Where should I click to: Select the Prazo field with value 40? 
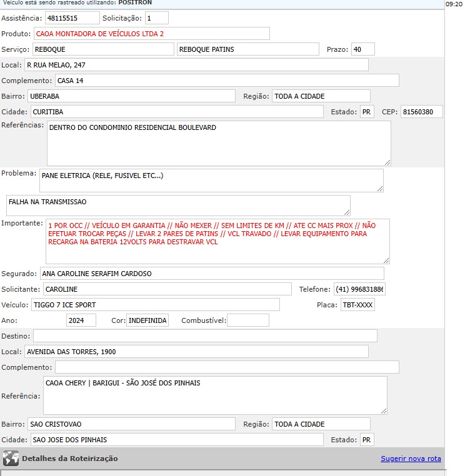click(363, 49)
